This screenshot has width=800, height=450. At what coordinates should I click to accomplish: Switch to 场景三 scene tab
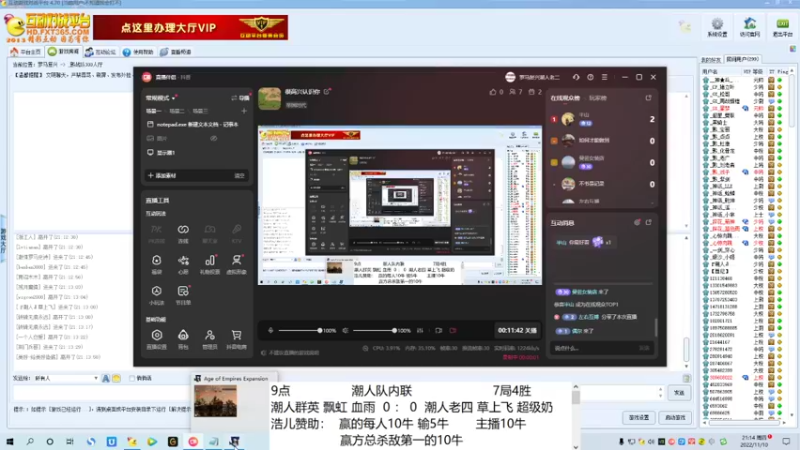pos(200,111)
